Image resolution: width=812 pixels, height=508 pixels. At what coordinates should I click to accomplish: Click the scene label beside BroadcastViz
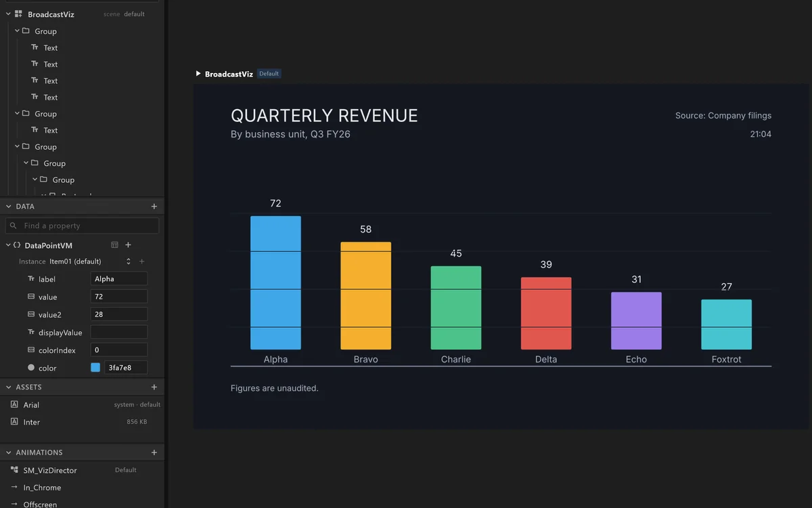(112, 14)
